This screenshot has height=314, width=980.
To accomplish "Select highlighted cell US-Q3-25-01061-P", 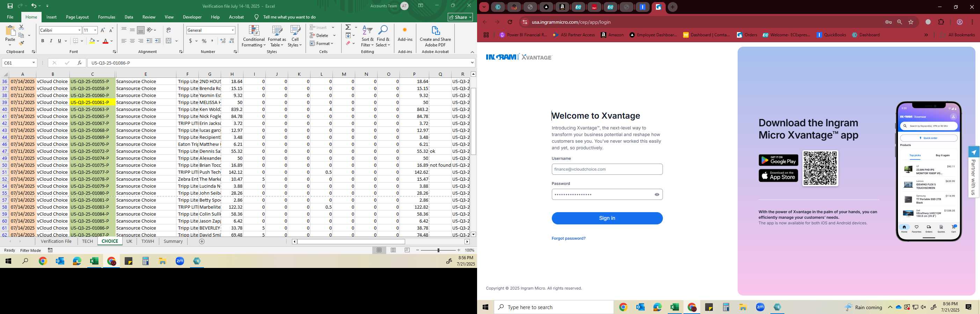I will [x=93, y=102].
